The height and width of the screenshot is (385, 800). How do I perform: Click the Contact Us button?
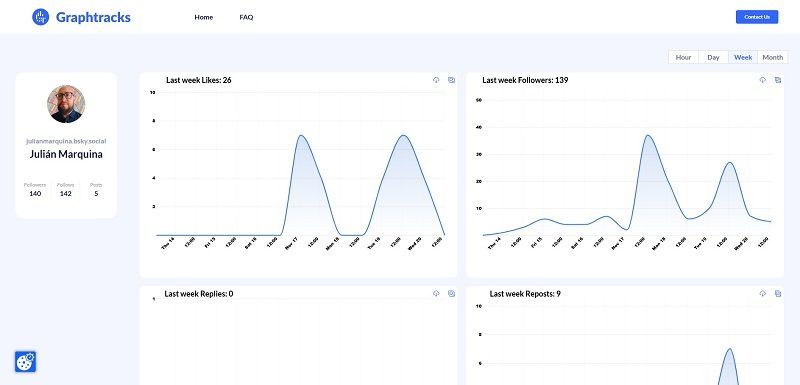(757, 17)
